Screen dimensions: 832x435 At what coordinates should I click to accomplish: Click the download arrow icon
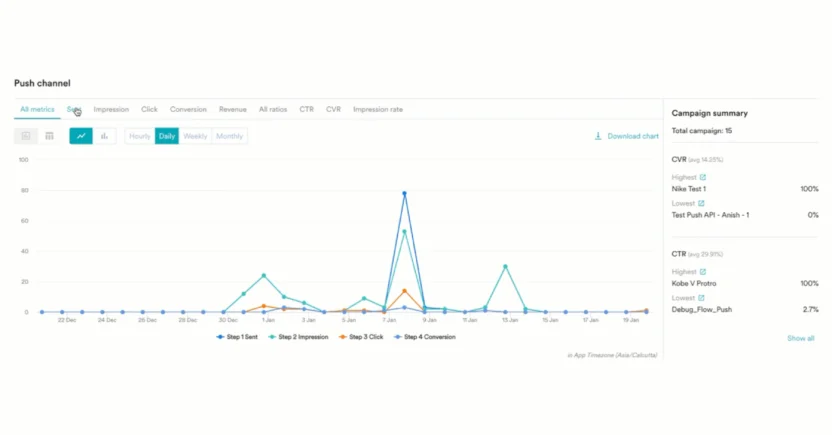tap(598, 136)
